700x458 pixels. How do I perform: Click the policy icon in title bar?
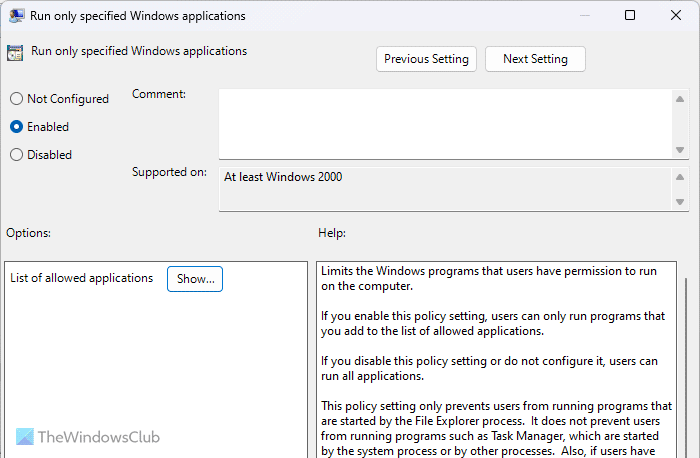pyautogui.click(x=17, y=16)
